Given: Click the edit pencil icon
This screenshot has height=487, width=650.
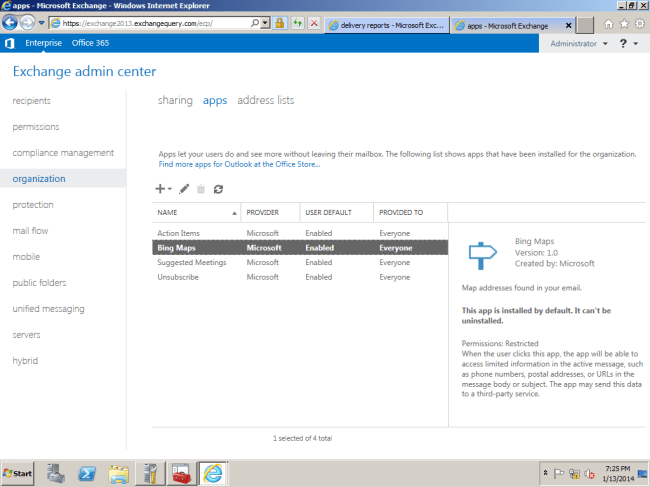Looking at the screenshot, I should (184, 188).
